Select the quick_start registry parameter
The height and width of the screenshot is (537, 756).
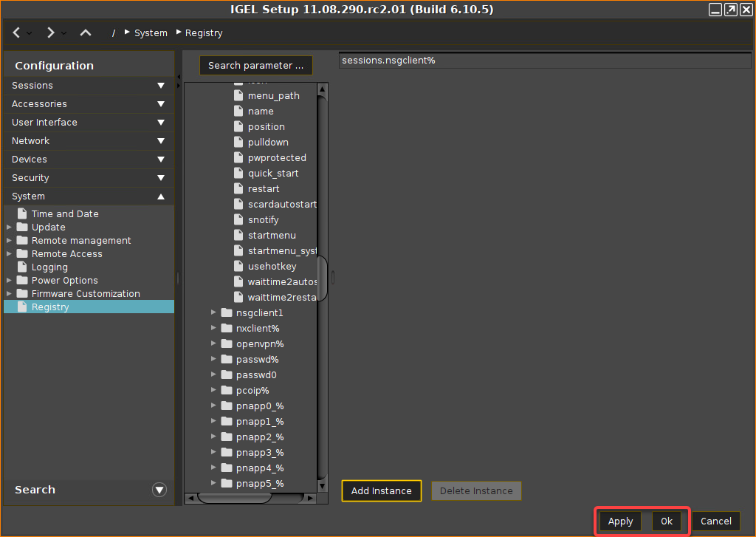click(x=273, y=174)
